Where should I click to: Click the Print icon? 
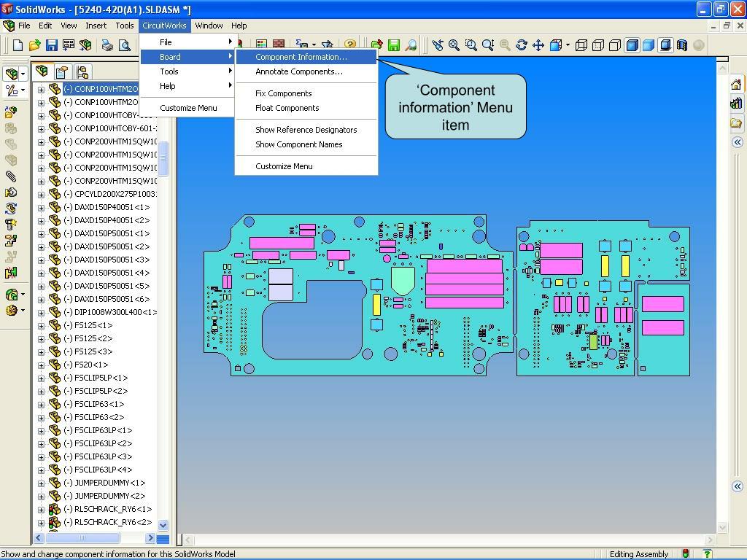107,45
